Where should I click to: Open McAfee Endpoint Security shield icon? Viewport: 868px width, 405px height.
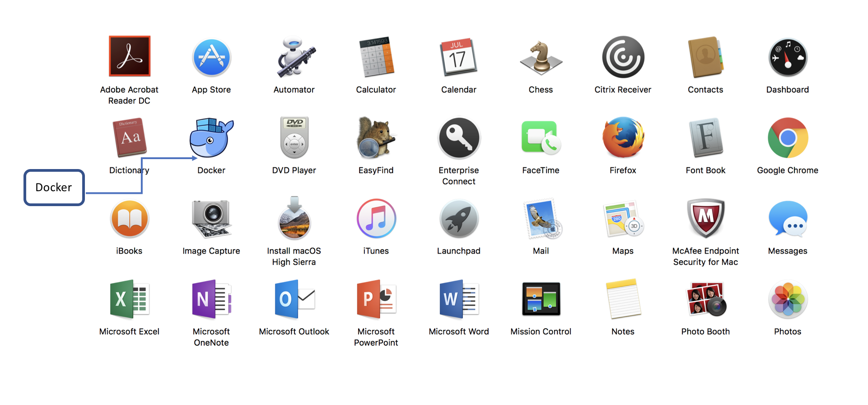[x=705, y=219]
